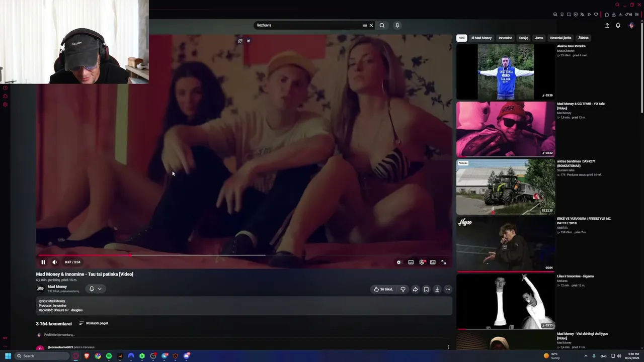Open YouTube account avatar menu
This screenshot has height=362, width=644.
(x=631, y=25)
